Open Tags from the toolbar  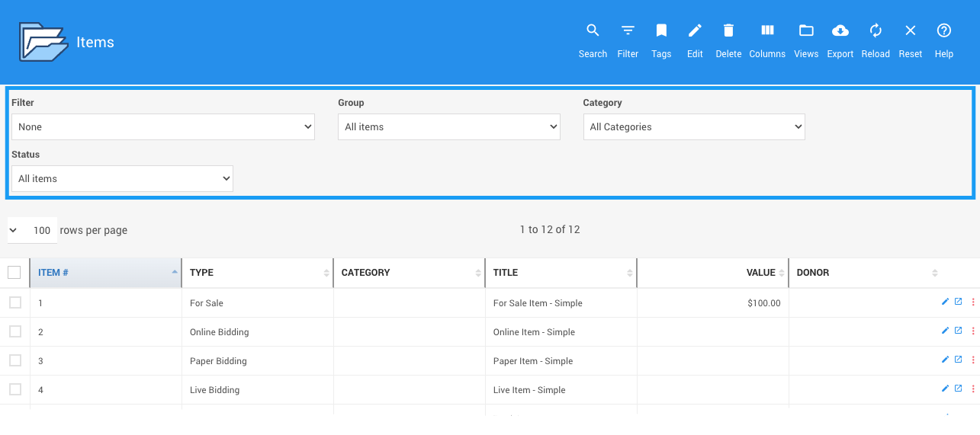661,40
